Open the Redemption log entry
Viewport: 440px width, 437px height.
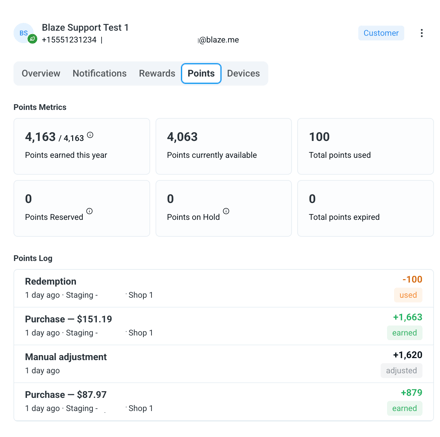click(223, 288)
